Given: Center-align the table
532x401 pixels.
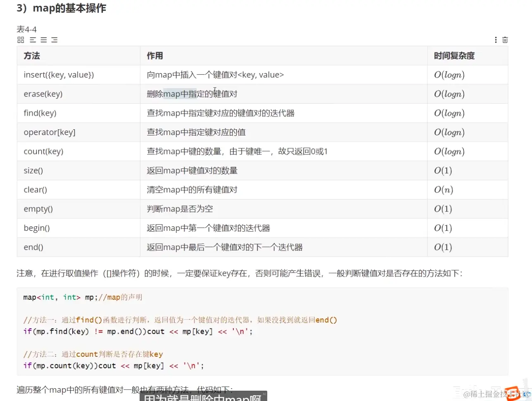Looking at the screenshot, I should [43, 40].
